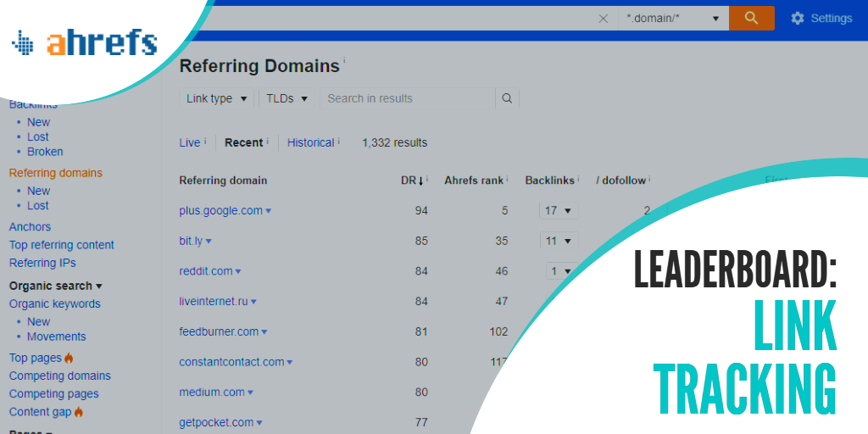Open medium.com referring domain link
Screen dimensions: 868x434
point(212,392)
